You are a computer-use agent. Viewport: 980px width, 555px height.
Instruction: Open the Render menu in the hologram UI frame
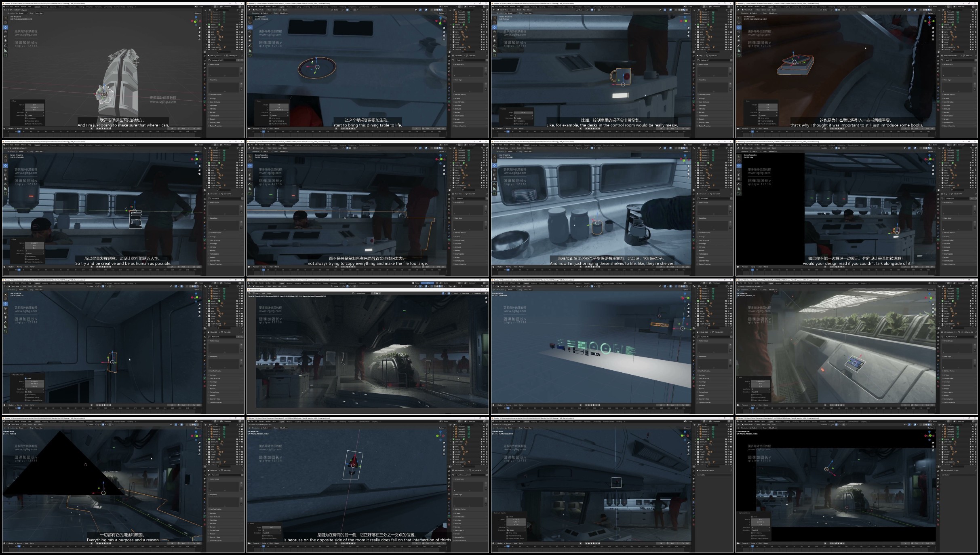[x=506, y=283]
